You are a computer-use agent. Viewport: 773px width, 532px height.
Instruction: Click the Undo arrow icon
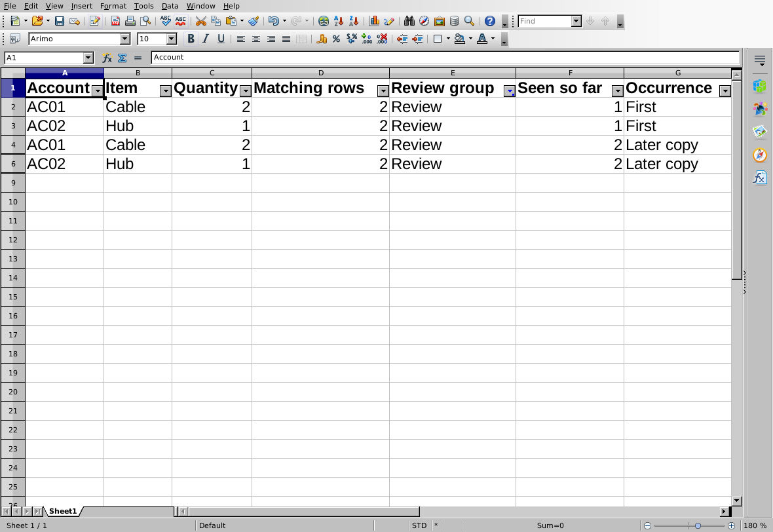coord(274,21)
